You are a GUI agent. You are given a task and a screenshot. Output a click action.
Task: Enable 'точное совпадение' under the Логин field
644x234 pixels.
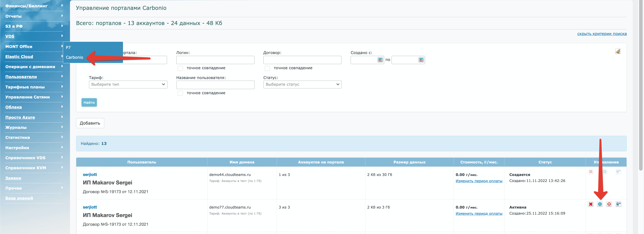pos(180,68)
